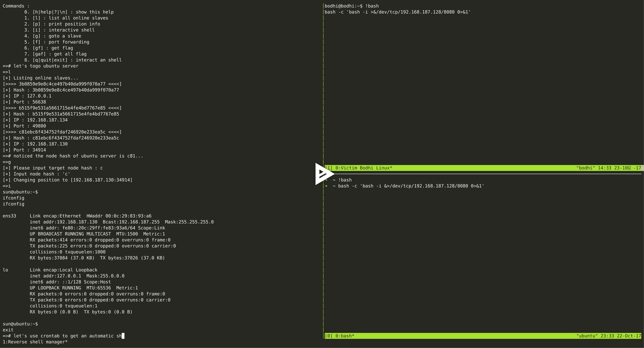This screenshot has height=348, width=644.
Task: Click the 'Hash : c81ebc6f434752fdaf246920e233ea5c' line
Action: click(x=61, y=138)
